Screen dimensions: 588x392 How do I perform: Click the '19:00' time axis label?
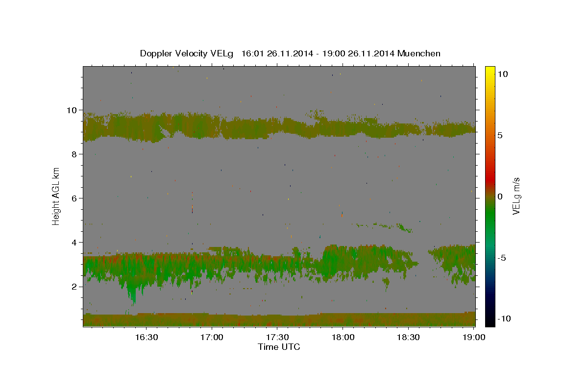coord(473,337)
